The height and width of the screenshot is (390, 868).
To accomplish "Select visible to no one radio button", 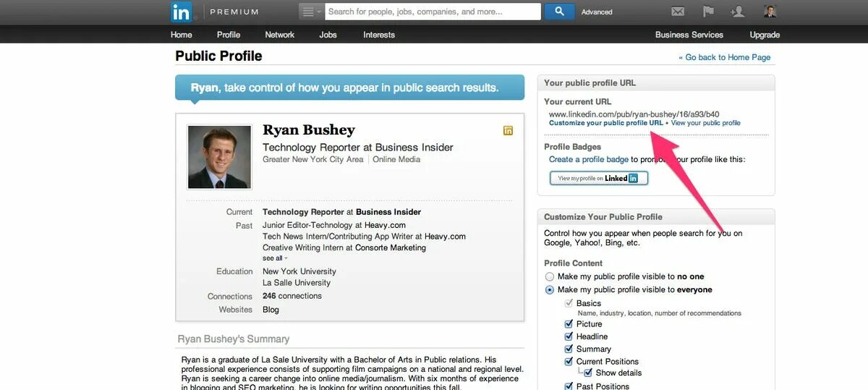I will [550, 276].
